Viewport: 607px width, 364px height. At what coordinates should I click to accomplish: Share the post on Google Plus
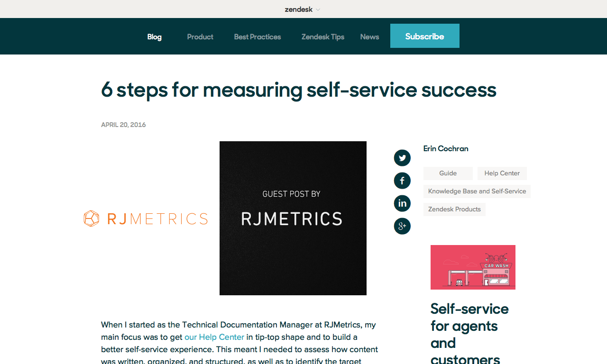pyautogui.click(x=402, y=226)
